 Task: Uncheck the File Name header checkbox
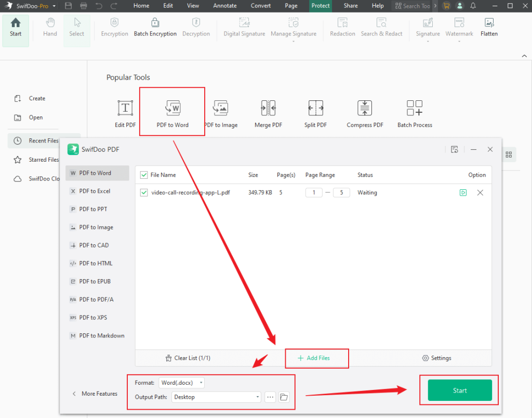point(143,175)
